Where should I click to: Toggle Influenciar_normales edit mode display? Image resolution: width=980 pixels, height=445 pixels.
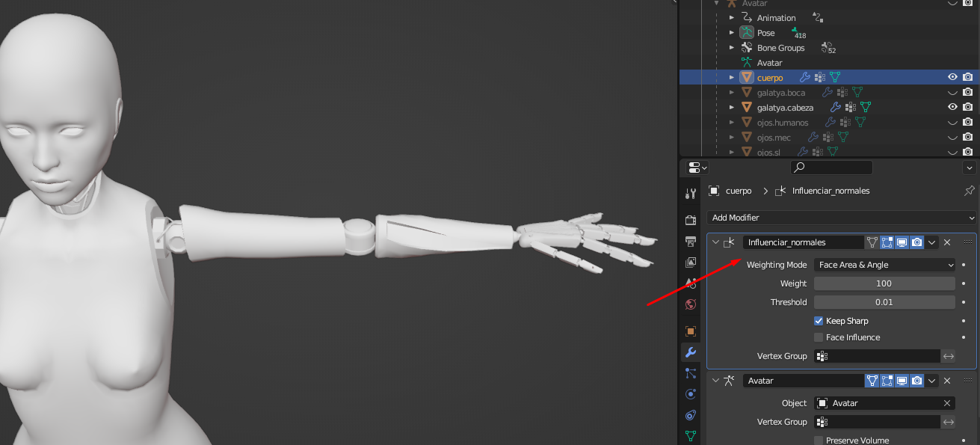(887, 242)
